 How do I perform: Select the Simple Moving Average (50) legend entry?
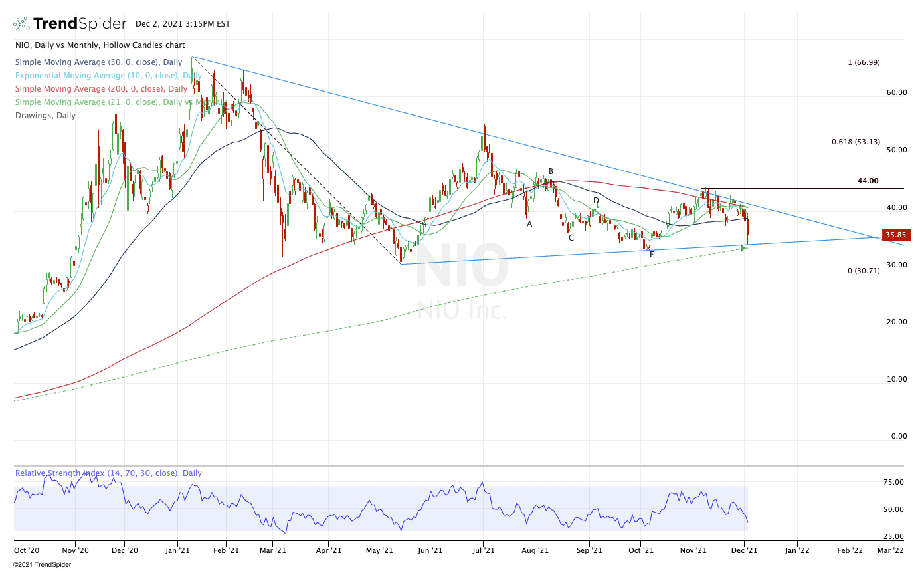pos(100,62)
